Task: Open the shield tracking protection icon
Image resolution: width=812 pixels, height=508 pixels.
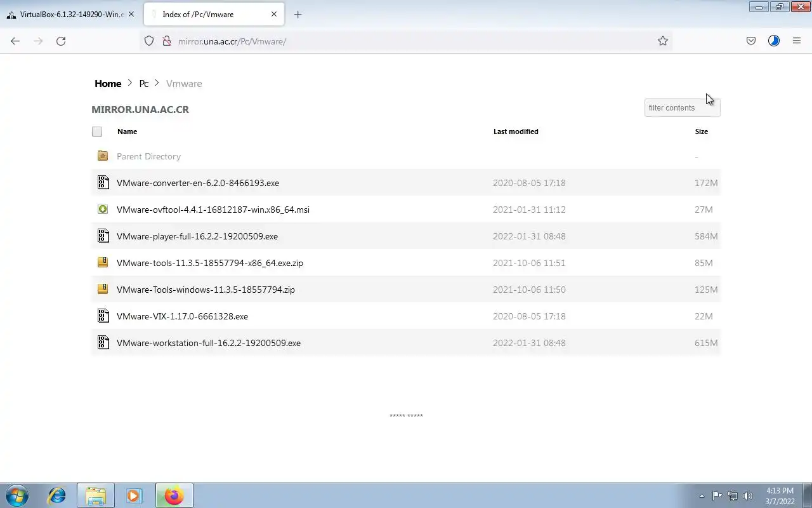Action: (149, 41)
